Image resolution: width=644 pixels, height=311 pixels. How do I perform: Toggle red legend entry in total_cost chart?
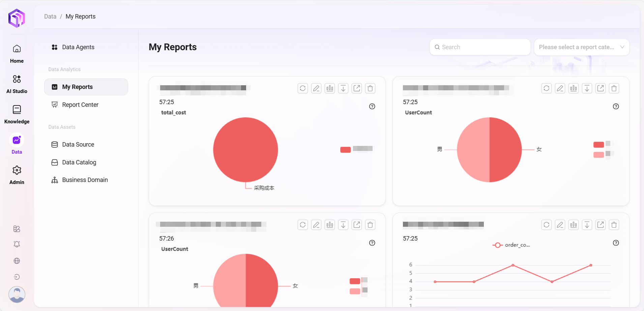tap(346, 150)
